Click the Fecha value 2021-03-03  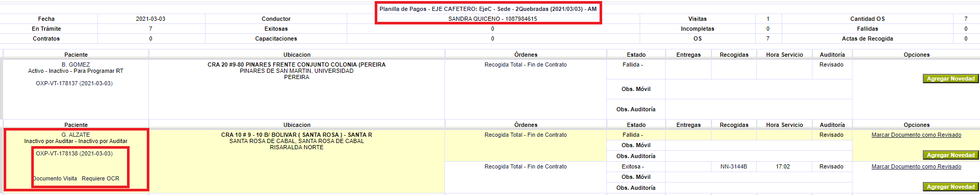150,19
